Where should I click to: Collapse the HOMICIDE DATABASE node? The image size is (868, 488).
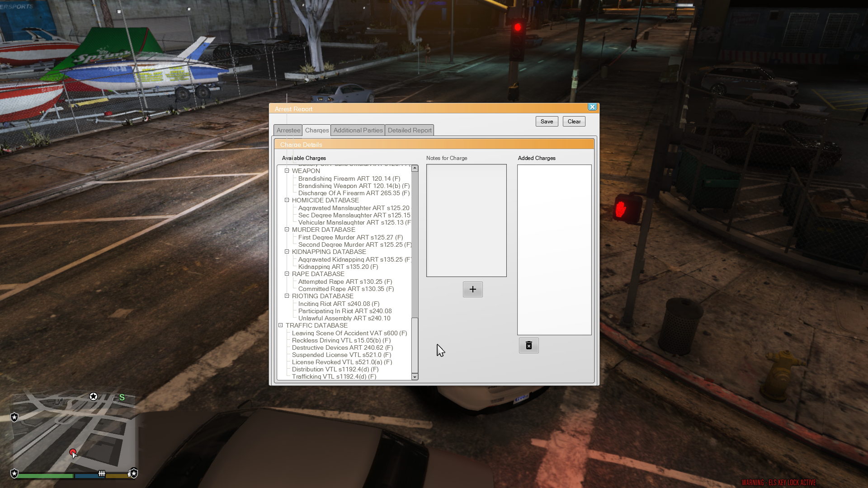287,200
